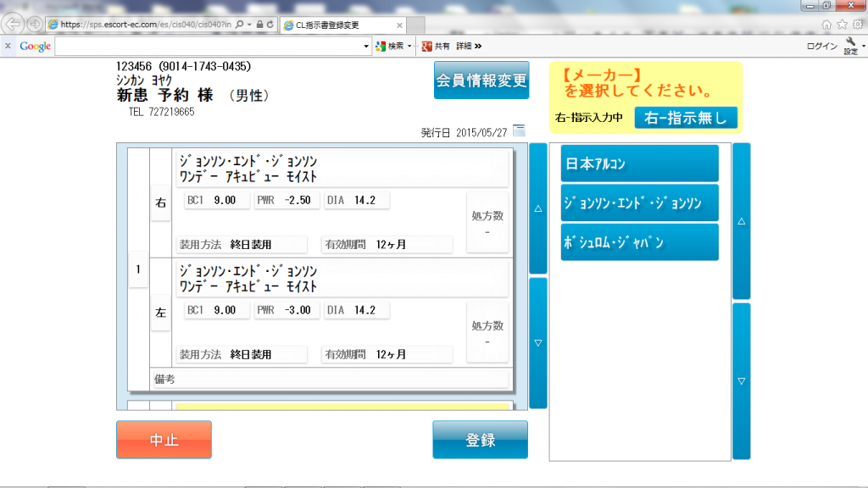This screenshot has width=868, height=488.
Task: Open the 検索 button dropdown arrow
Action: (409, 47)
